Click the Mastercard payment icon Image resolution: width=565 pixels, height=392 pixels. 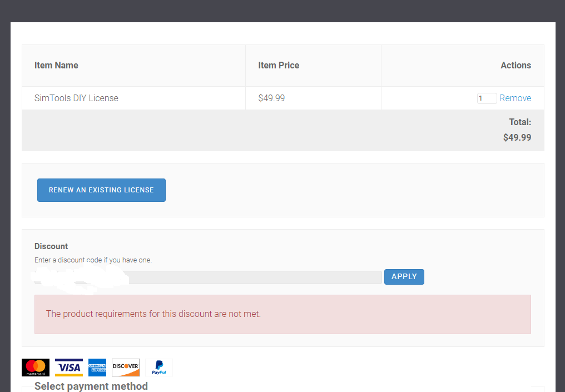pos(36,368)
